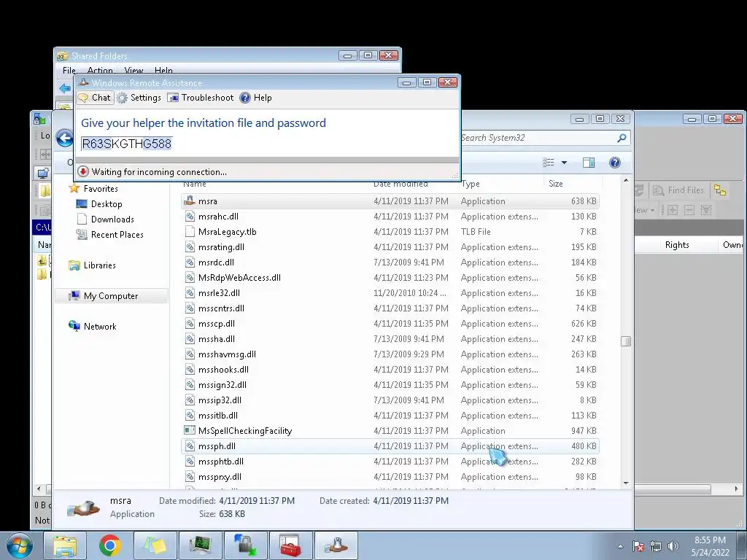Image resolution: width=747 pixels, height=560 pixels.
Task: Launch Google Chrome from taskbar
Action: point(110,545)
